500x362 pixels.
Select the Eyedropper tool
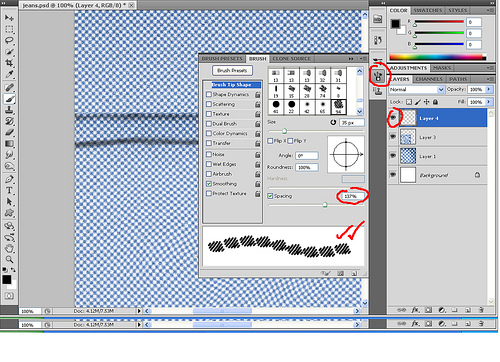click(x=9, y=74)
